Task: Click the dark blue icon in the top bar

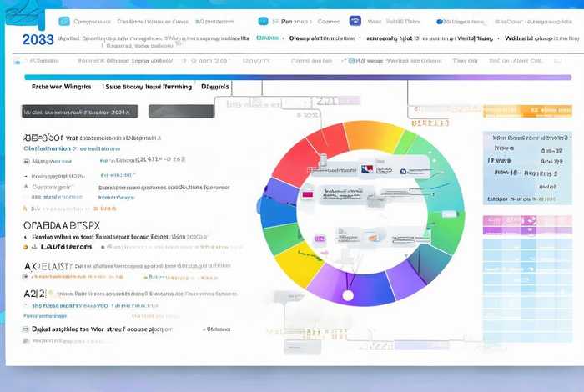Action: (x=354, y=21)
